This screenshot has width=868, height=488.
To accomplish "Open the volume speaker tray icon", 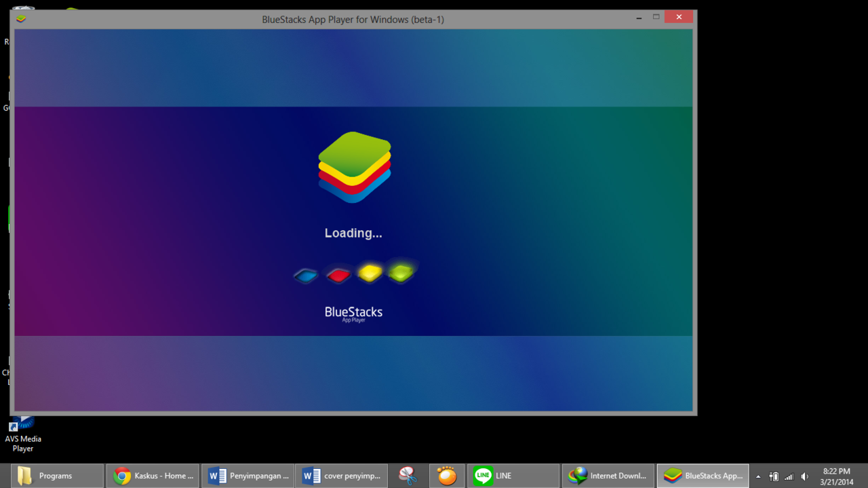I will pos(804,476).
